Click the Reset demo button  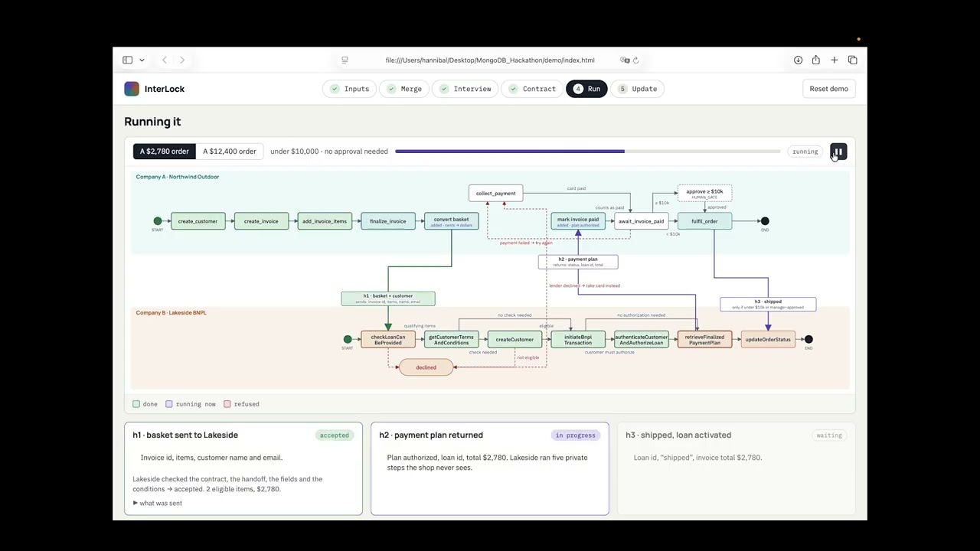click(829, 89)
